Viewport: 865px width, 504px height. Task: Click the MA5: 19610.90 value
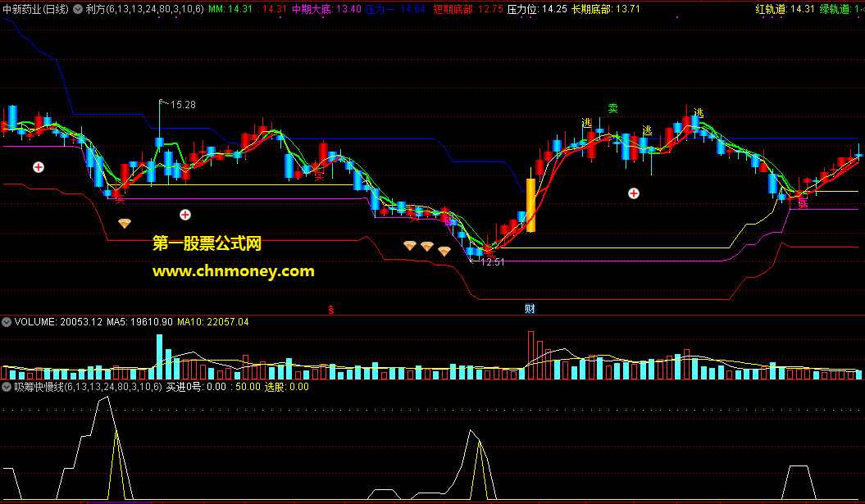(139, 321)
